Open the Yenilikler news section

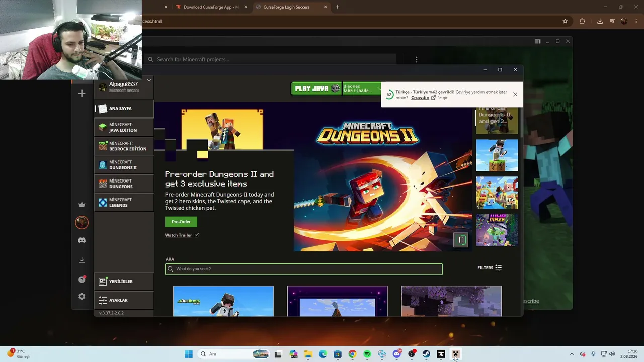[124, 281]
